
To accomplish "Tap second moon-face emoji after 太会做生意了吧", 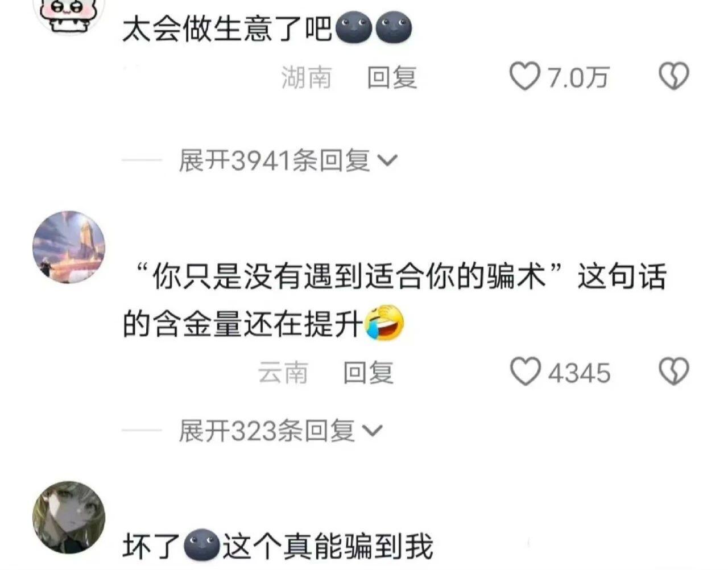I will pyautogui.click(x=394, y=28).
